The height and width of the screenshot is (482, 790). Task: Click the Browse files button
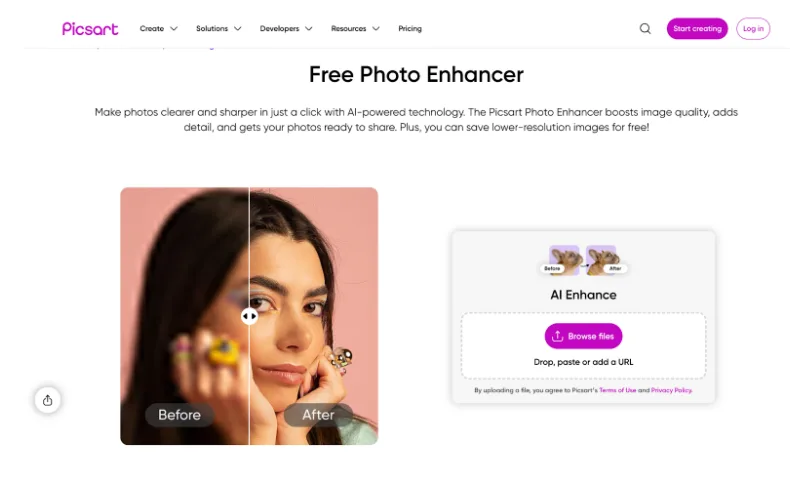pyautogui.click(x=583, y=336)
